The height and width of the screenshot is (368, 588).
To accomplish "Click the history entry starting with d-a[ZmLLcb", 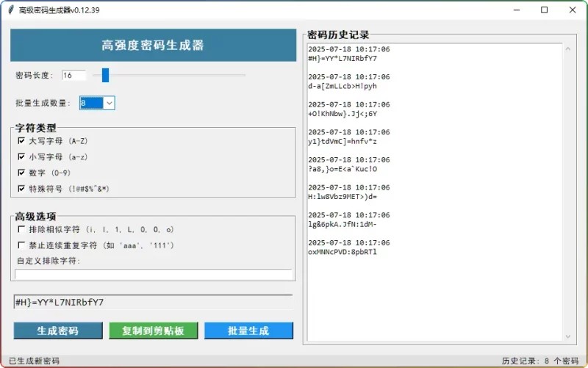I will click(343, 86).
